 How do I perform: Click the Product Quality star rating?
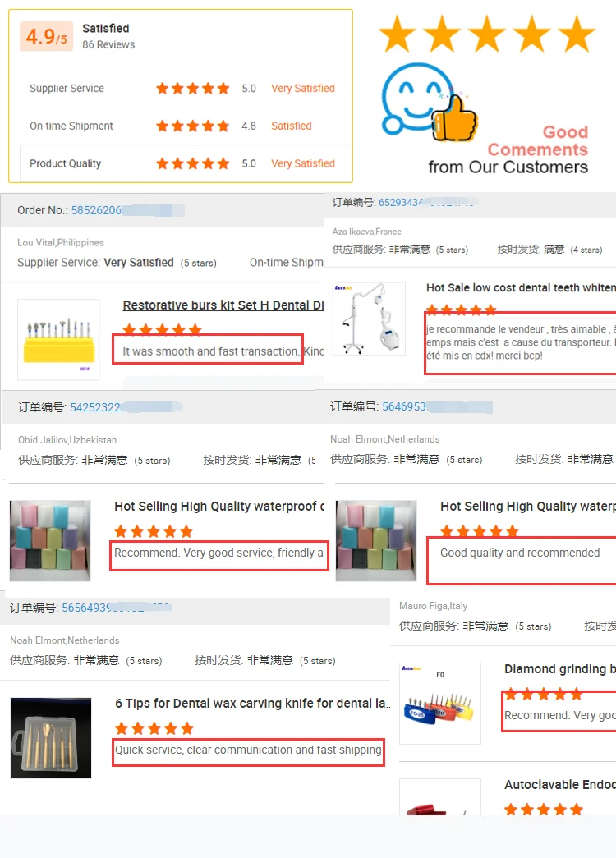point(192,163)
